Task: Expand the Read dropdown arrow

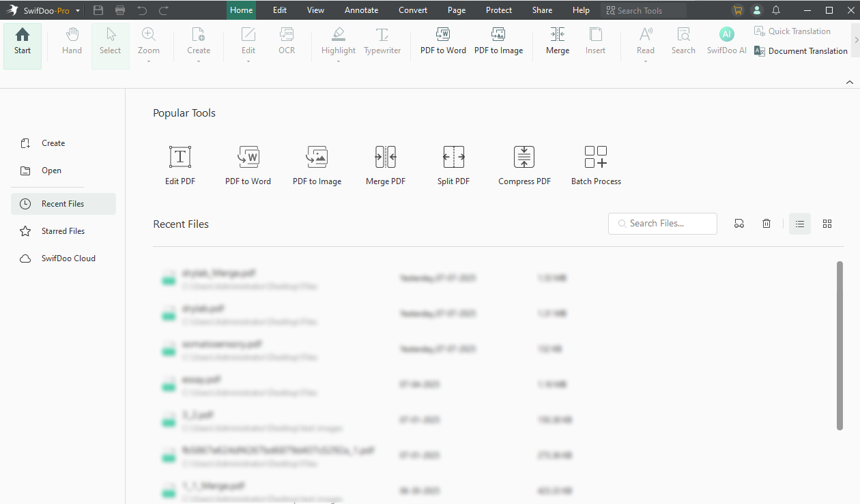Action: (646, 61)
